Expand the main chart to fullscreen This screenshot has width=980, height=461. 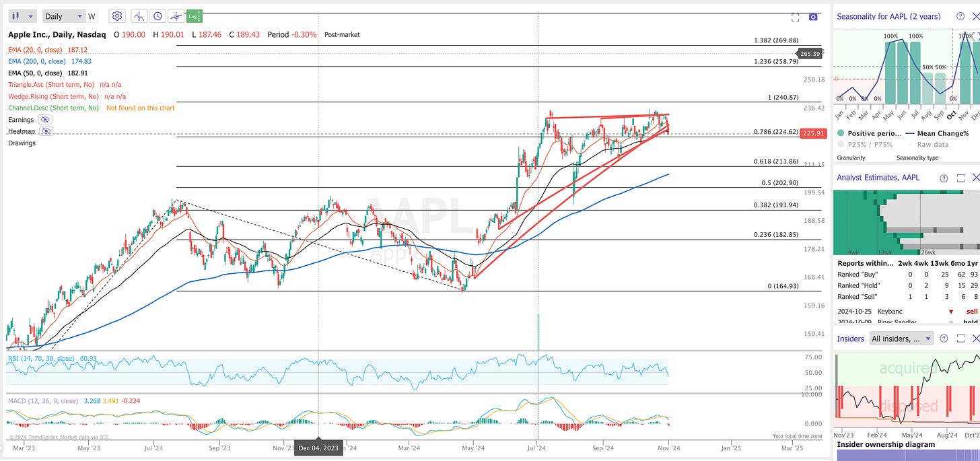click(795, 17)
